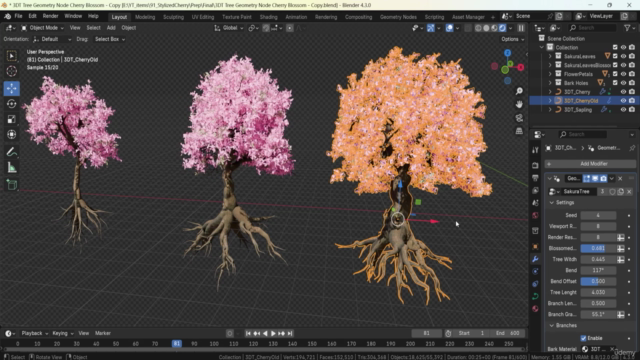Open Object Mode dropdown
640x360 pixels.
(42, 28)
